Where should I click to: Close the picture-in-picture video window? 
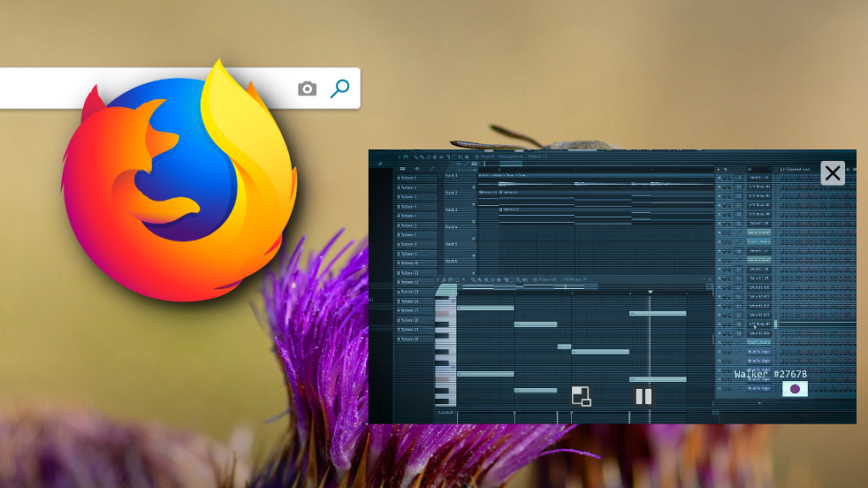pos(832,173)
